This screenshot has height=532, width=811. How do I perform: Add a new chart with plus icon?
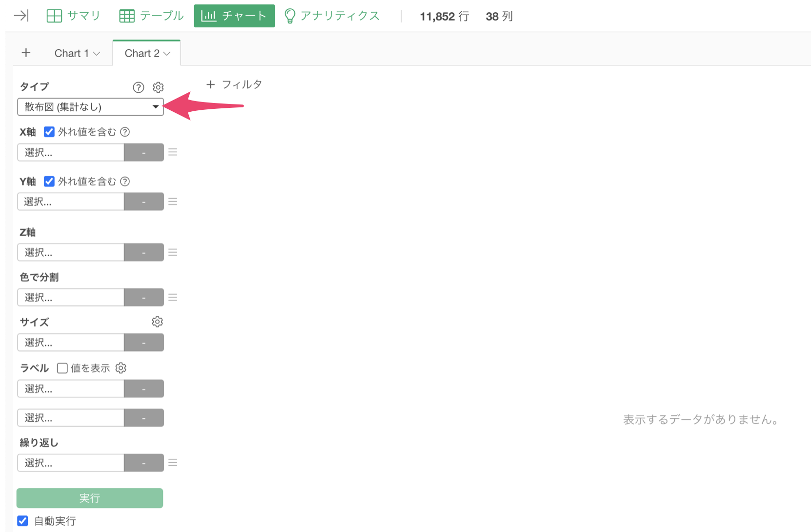click(26, 53)
